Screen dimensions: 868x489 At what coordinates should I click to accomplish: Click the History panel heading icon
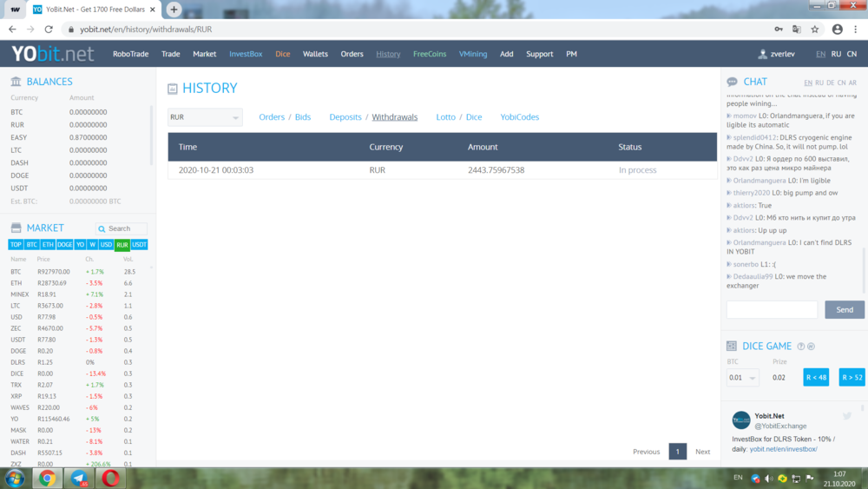173,89
